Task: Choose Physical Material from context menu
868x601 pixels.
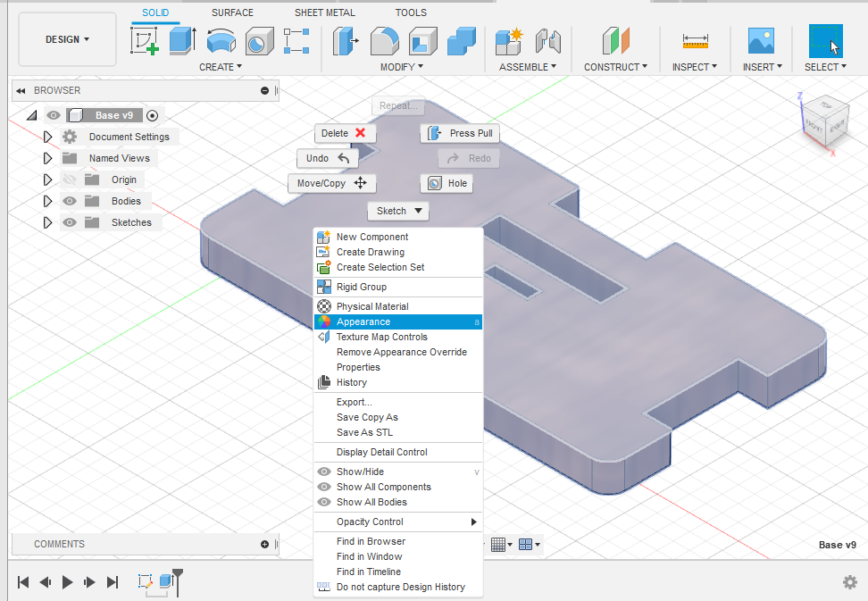Action: click(398, 306)
